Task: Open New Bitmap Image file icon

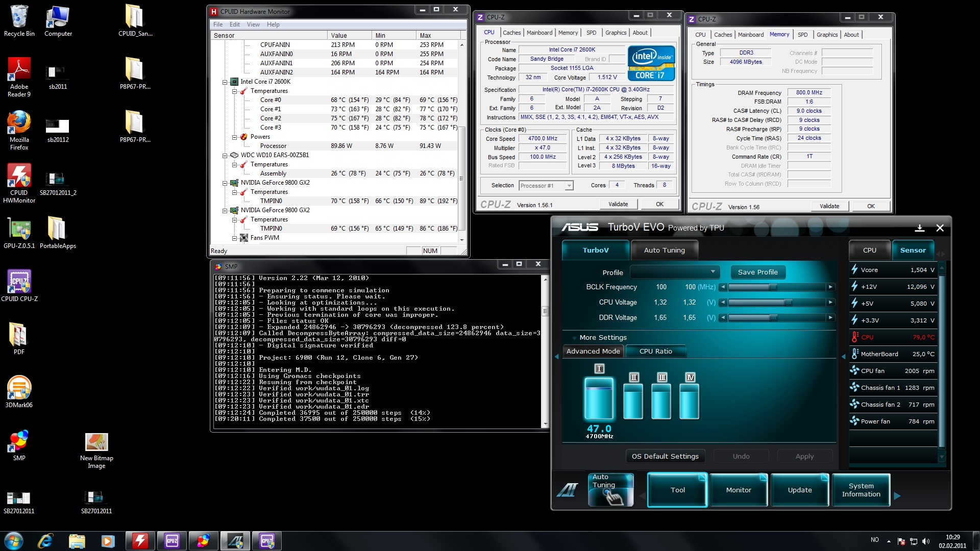Action: point(96,450)
